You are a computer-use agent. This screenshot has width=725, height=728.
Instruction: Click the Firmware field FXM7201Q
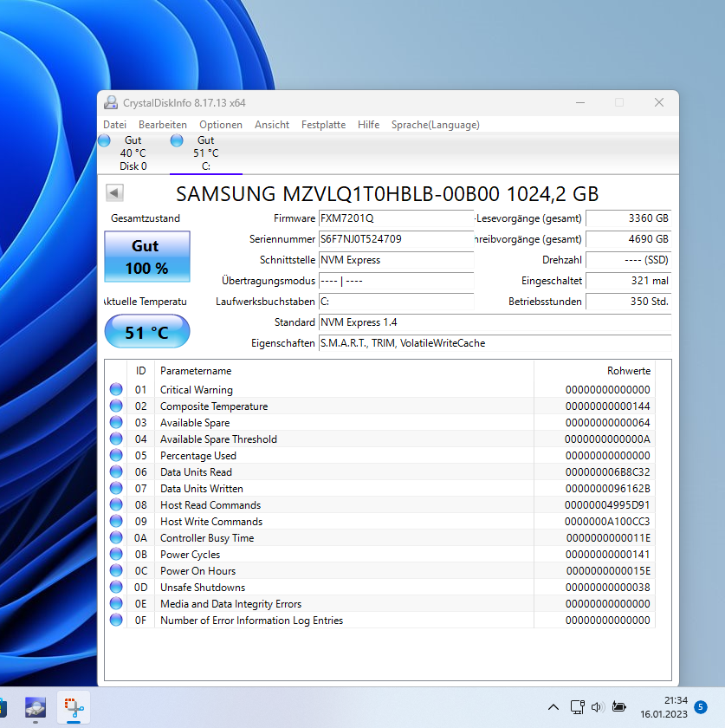click(396, 218)
